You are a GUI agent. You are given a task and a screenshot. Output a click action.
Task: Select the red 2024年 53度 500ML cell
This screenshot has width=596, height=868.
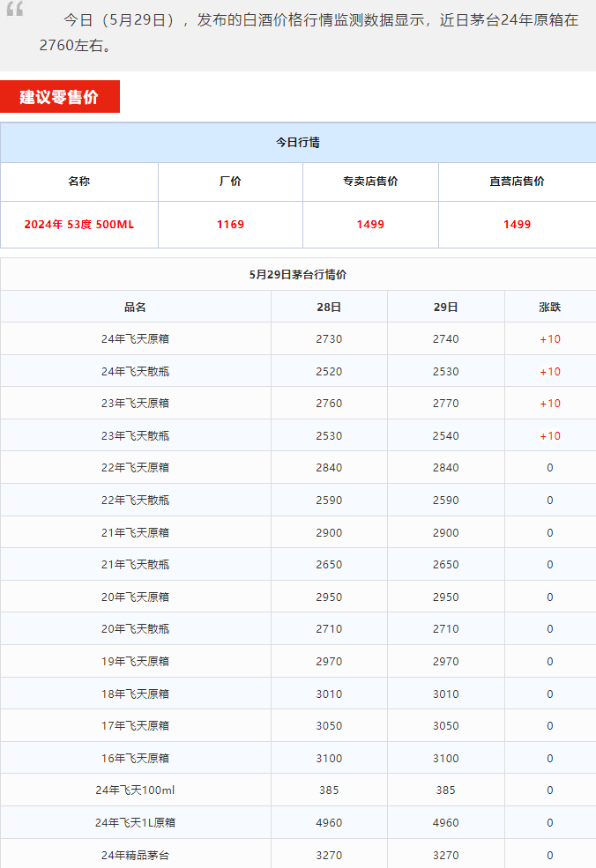click(x=79, y=225)
